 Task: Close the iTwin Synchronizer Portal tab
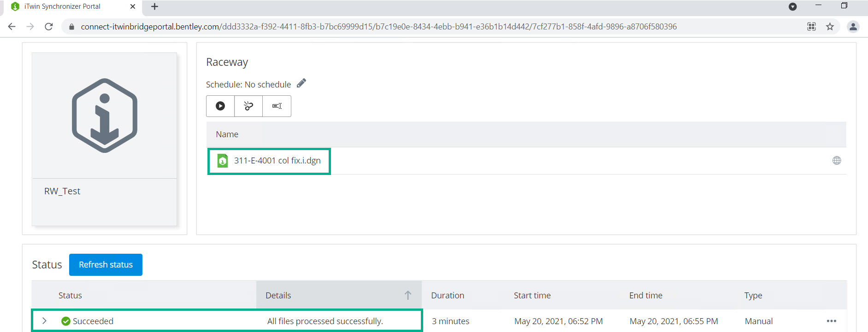pyautogui.click(x=133, y=6)
